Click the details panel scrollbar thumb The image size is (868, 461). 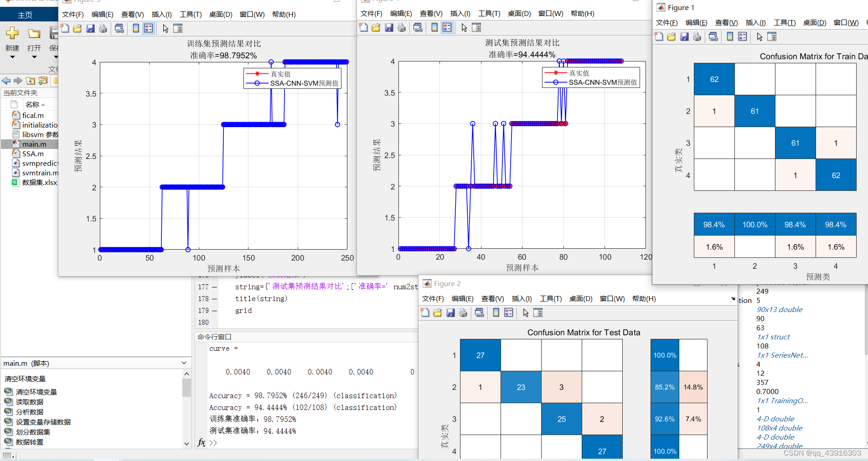pos(186,388)
